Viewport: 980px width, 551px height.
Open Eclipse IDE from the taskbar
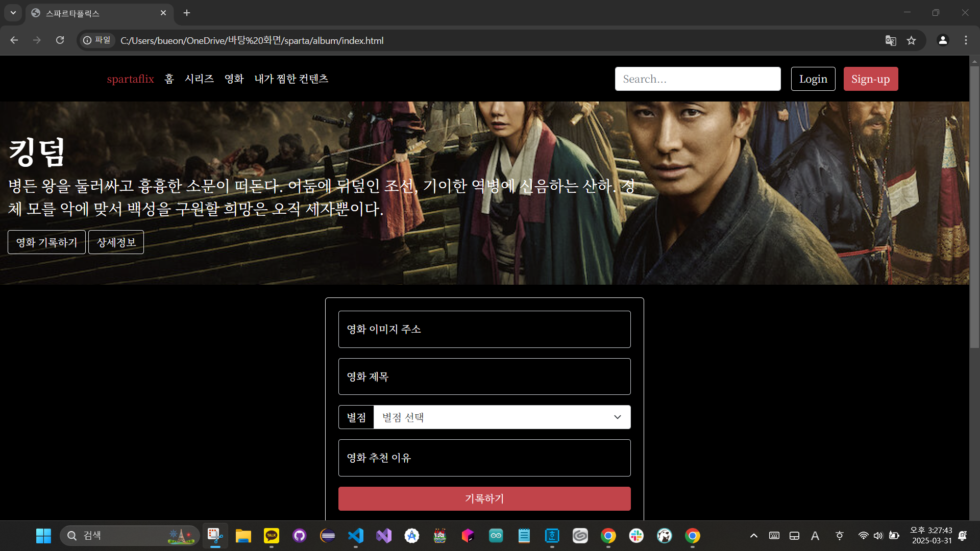(327, 536)
